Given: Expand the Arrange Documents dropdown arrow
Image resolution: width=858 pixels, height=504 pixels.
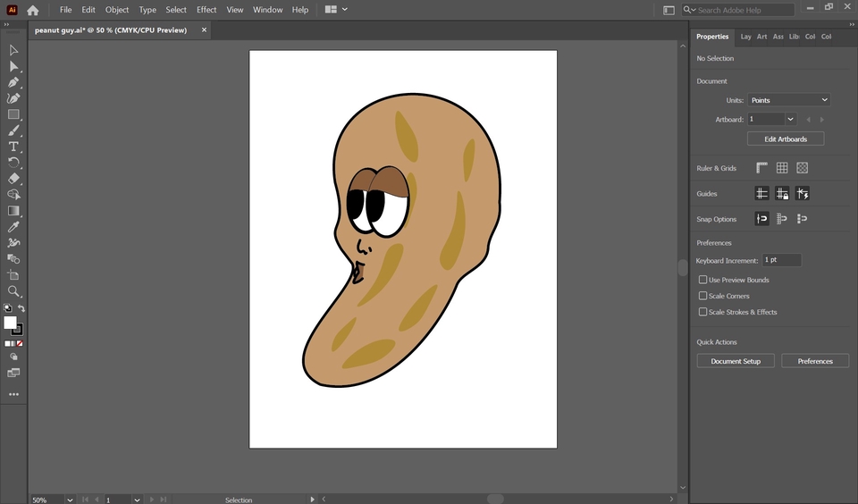Looking at the screenshot, I should point(345,9).
